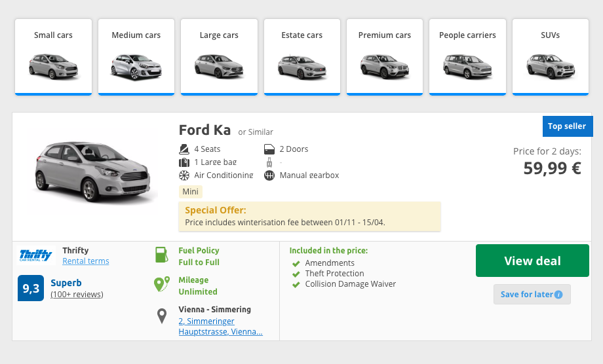The image size is (603, 364).
Task: Click the Mini category tag
Action: 190,192
